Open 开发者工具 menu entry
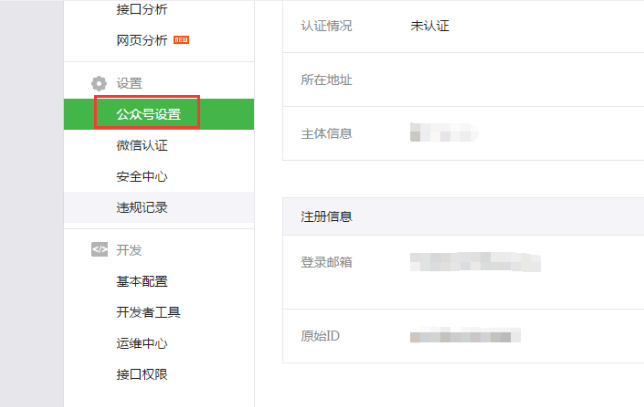 pyautogui.click(x=148, y=312)
